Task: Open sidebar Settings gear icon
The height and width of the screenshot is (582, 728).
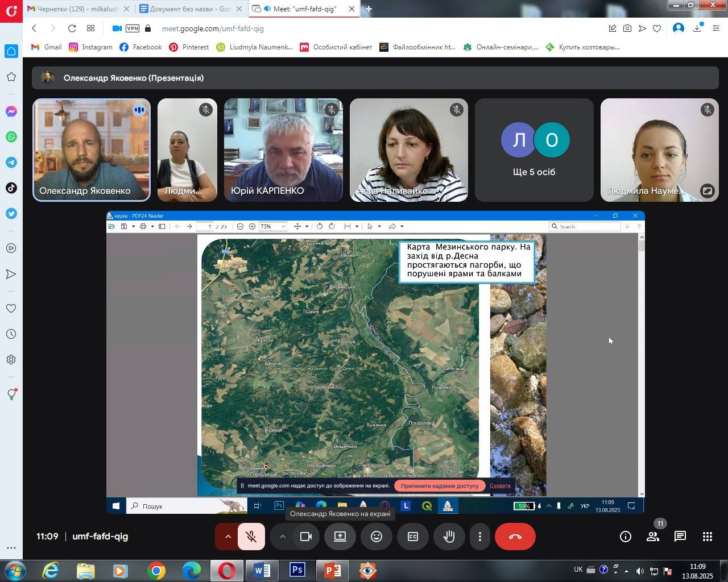Action: click(x=11, y=360)
